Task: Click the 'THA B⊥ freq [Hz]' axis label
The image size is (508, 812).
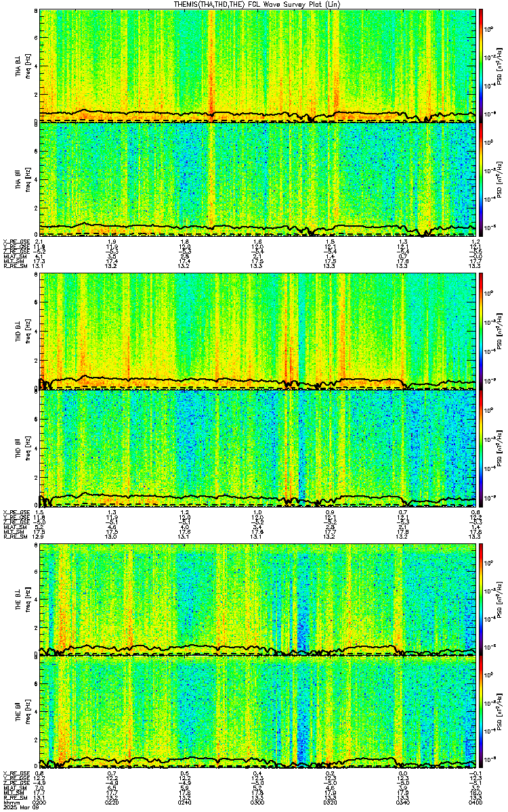Action: tap(23, 66)
